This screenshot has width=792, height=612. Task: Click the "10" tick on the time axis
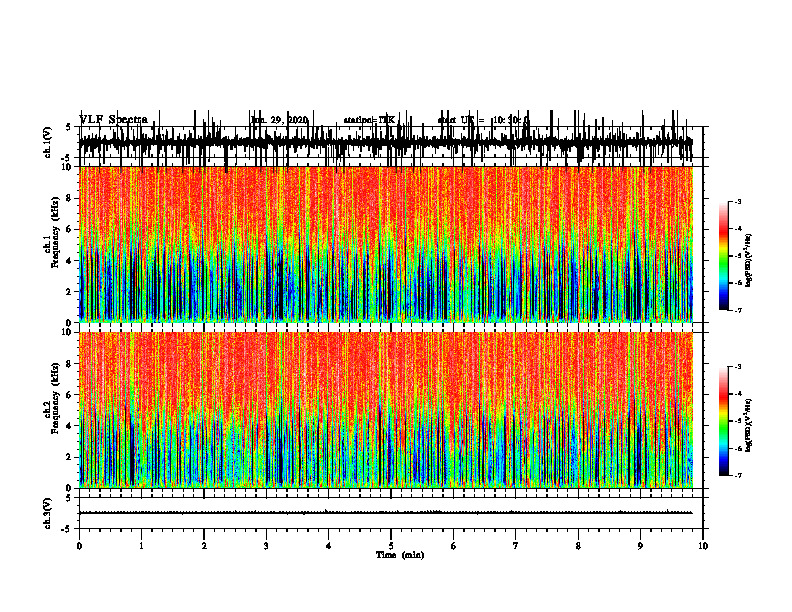point(703,546)
